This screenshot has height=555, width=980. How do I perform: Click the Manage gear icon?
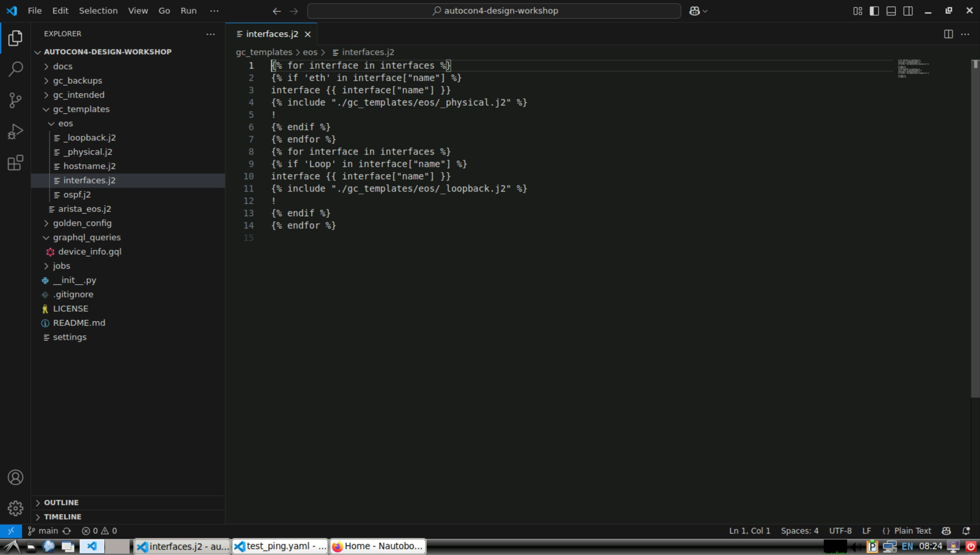(x=15, y=508)
